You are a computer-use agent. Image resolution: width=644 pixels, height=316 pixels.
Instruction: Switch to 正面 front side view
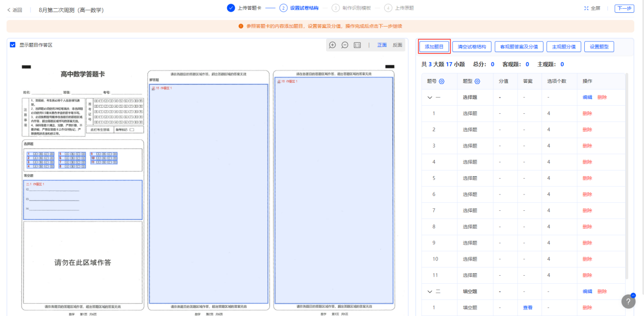[382, 45]
